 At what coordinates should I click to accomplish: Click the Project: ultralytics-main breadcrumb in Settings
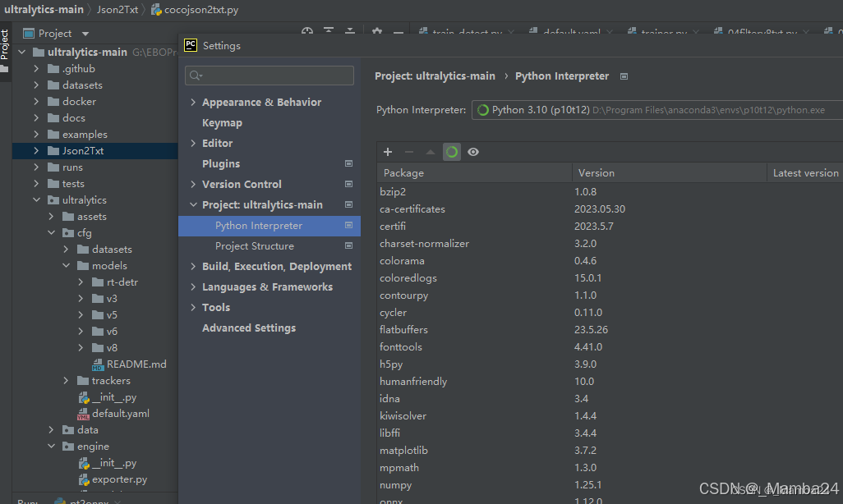click(x=435, y=76)
